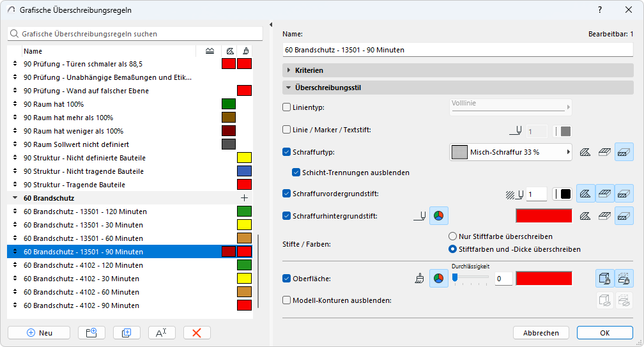Viewport: 644px width, 347px height.
Task: Click the Name text field
Action: (458, 50)
